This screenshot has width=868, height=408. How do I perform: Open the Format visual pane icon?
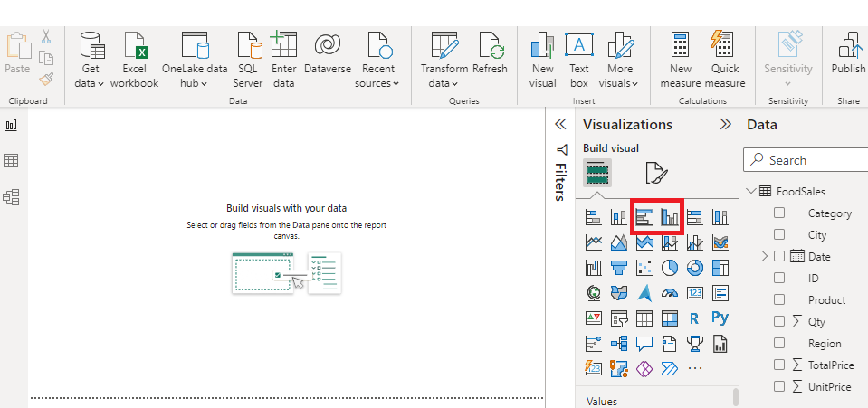pos(655,173)
